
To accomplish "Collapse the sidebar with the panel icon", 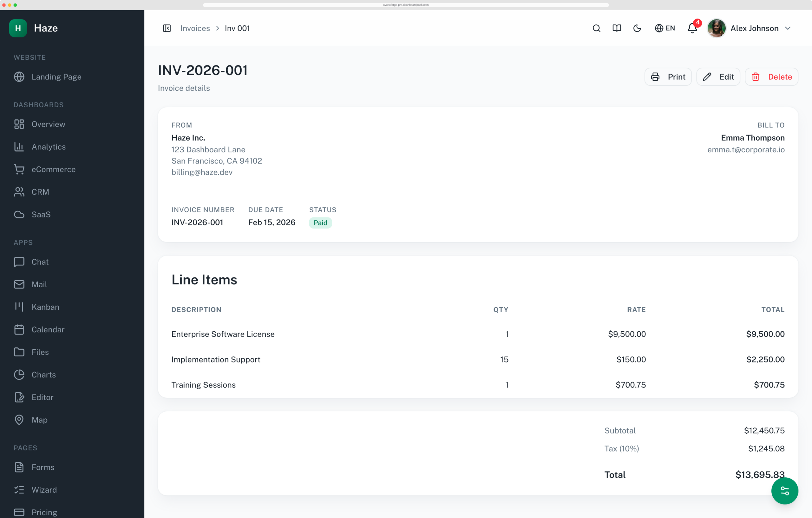I will (x=167, y=28).
